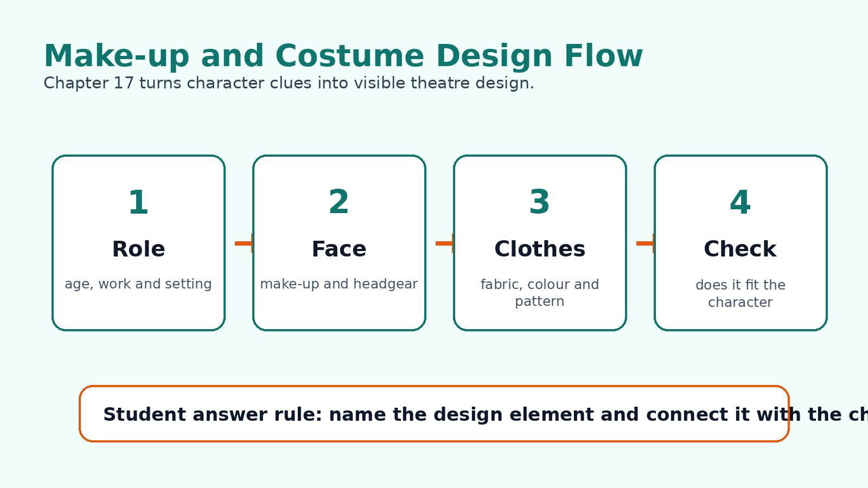The height and width of the screenshot is (488, 868).
Task: Click the subtitle starting 'Chapter 17 turns character clues'
Action: 289,83
